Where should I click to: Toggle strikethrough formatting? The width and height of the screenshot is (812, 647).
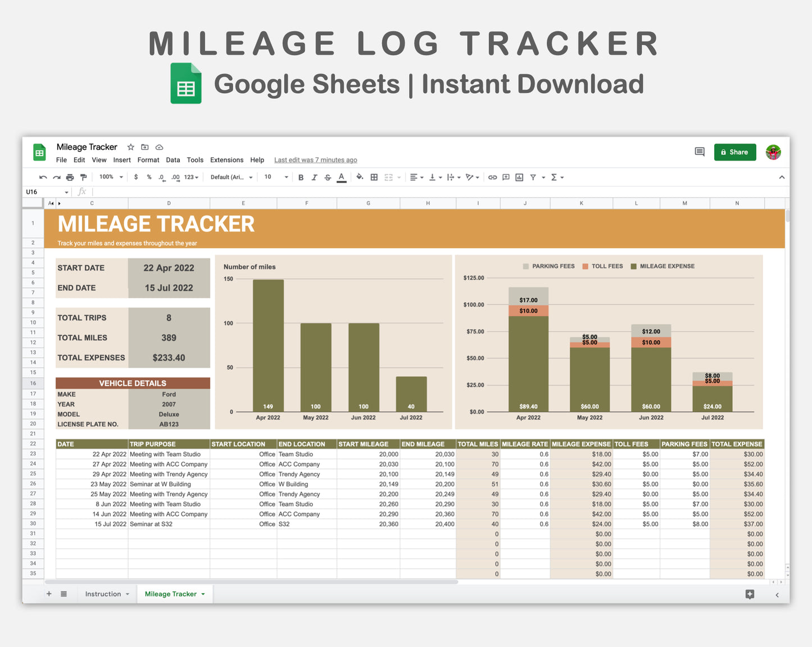pyautogui.click(x=327, y=177)
